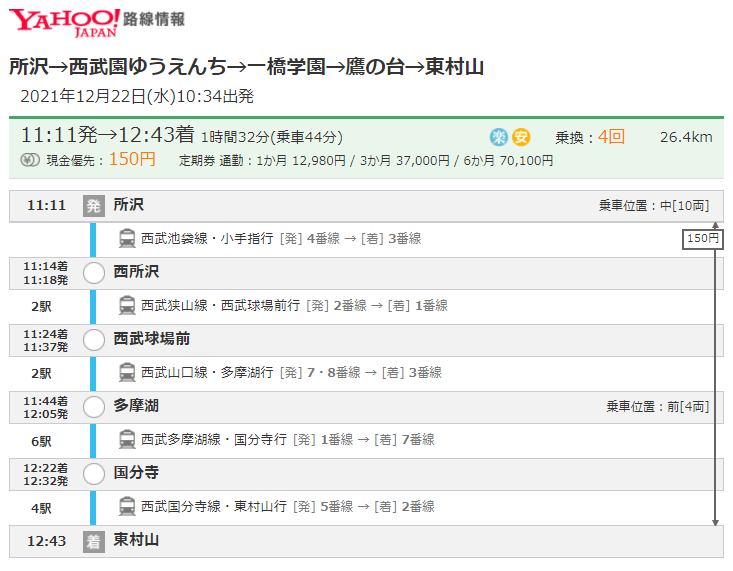Click 2駅 count beside 西武狭山線
Viewport: 733px width, 571px height.
(x=41, y=306)
